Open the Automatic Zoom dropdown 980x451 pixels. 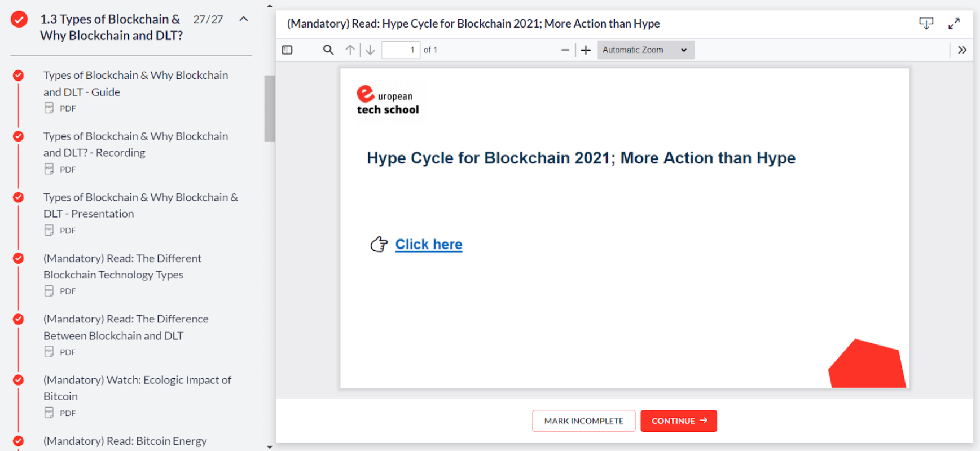[645, 50]
